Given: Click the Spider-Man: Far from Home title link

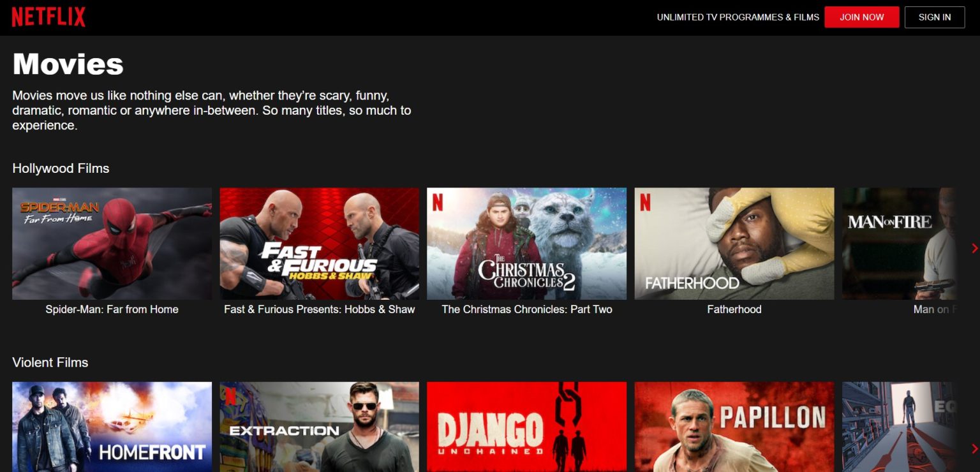Looking at the screenshot, I should tap(112, 309).
